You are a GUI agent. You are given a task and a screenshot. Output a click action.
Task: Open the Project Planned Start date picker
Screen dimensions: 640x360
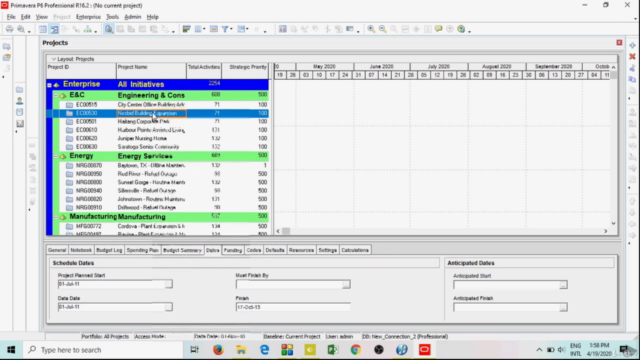tap(169, 284)
